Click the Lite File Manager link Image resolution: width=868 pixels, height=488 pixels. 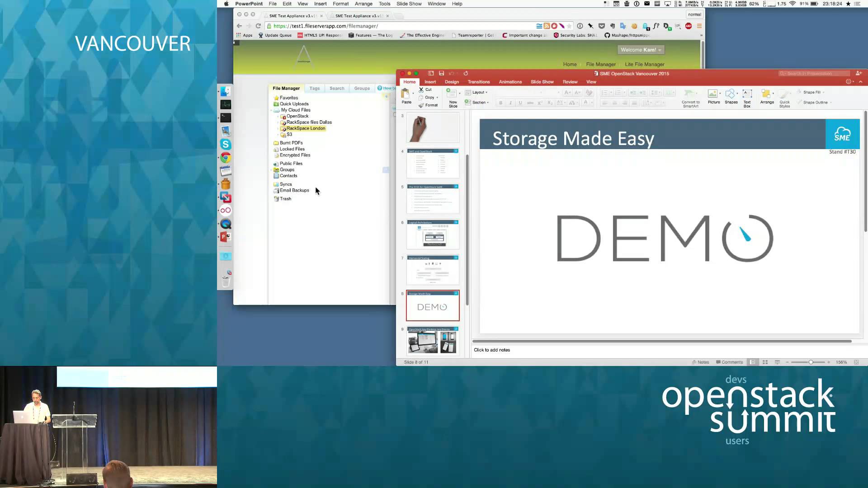coord(644,64)
